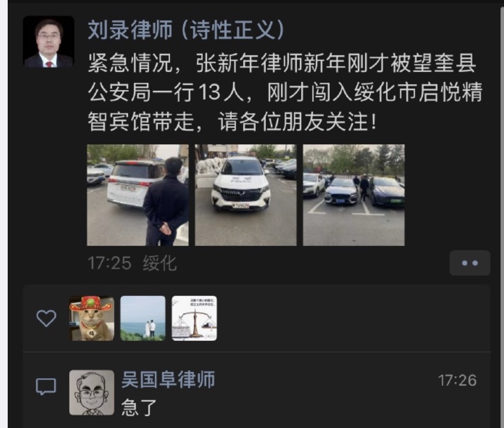View first photo of man behind van
504x428 pixels.
click(x=138, y=195)
